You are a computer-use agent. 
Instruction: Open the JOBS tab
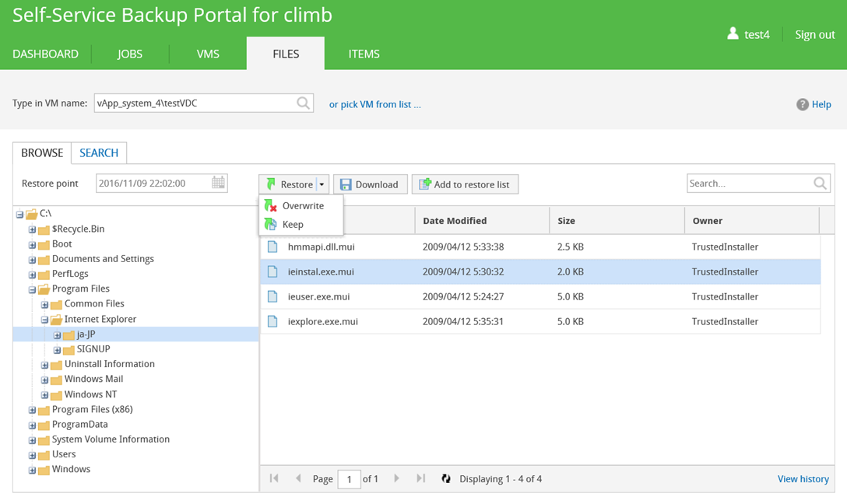(x=130, y=54)
